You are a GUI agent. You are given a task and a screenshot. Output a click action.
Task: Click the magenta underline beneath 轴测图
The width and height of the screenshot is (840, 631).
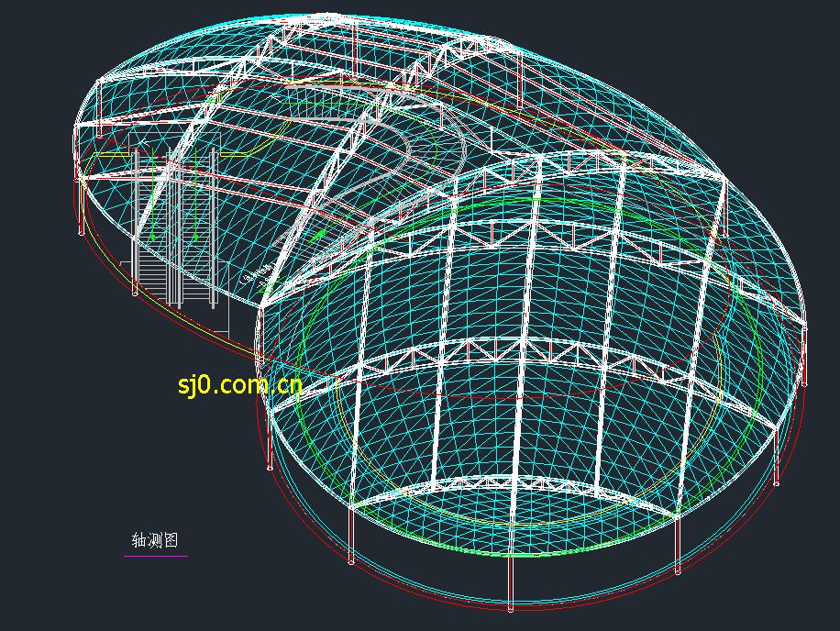pos(155,556)
